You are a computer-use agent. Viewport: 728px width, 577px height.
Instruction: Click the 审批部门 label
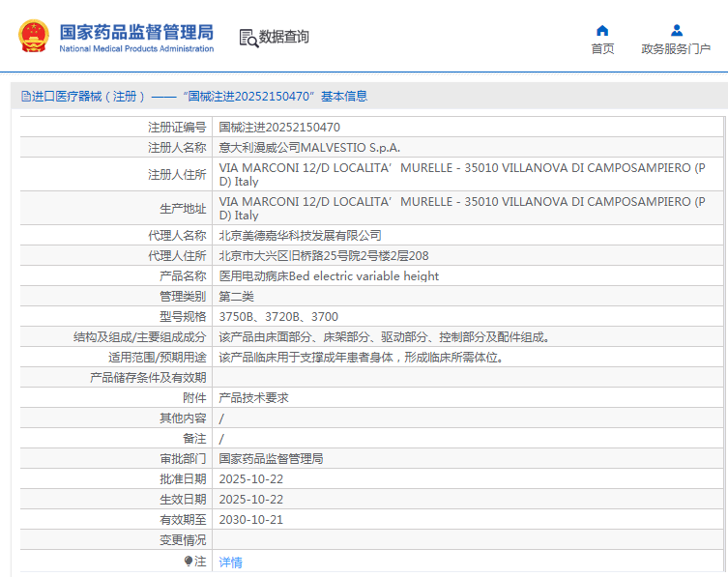pyautogui.click(x=183, y=459)
